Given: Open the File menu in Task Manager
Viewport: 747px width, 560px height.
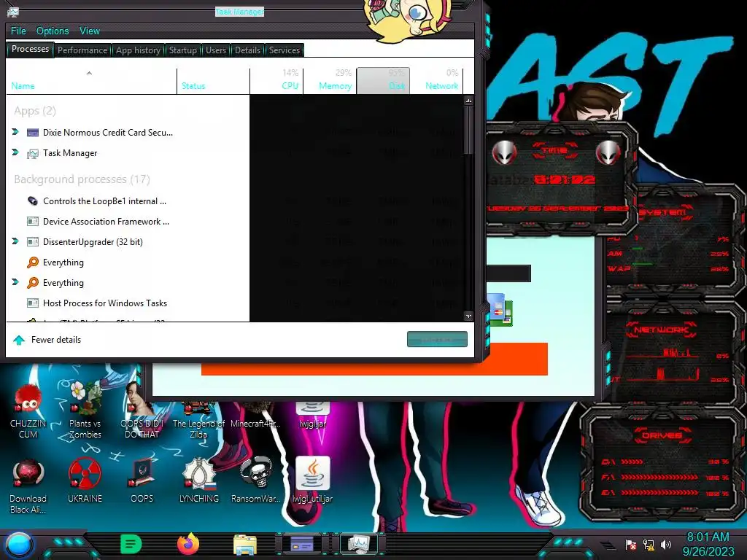Looking at the screenshot, I should [18, 31].
